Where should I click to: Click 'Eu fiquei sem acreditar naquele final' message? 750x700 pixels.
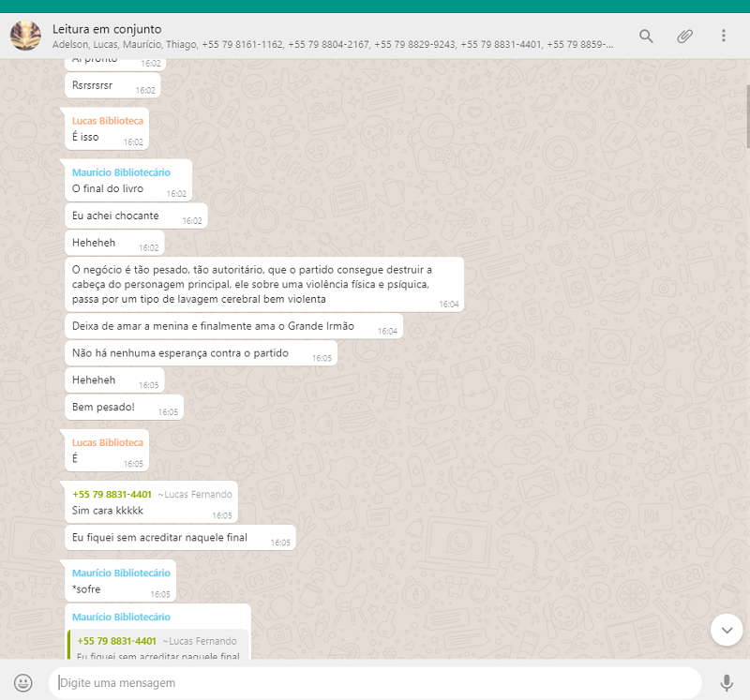tap(159, 537)
